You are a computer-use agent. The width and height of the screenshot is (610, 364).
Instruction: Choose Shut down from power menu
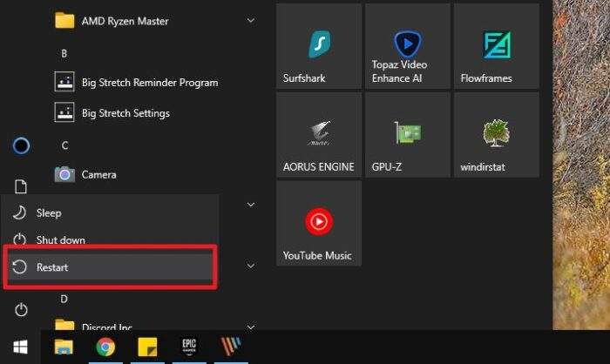point(110,240)
